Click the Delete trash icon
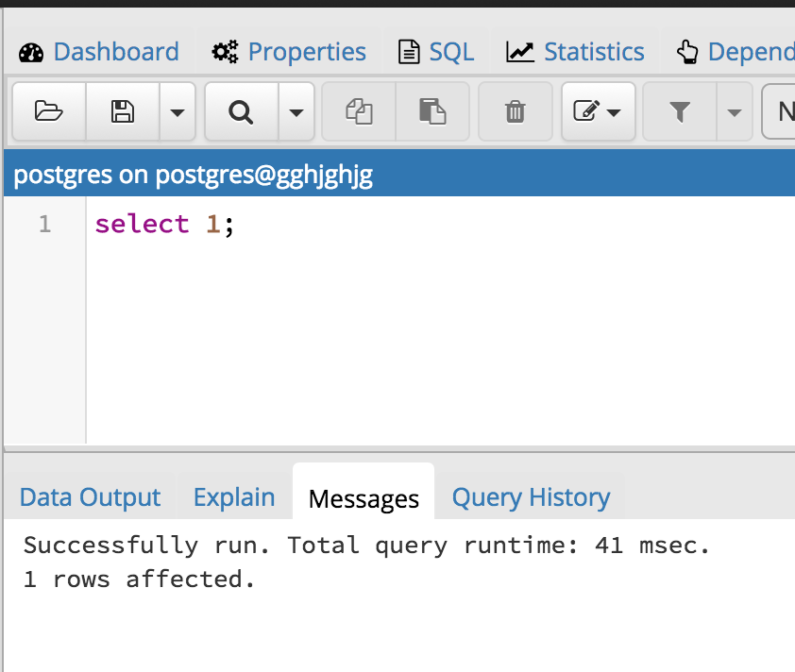 pyautogui.click(x=515, y=112)
